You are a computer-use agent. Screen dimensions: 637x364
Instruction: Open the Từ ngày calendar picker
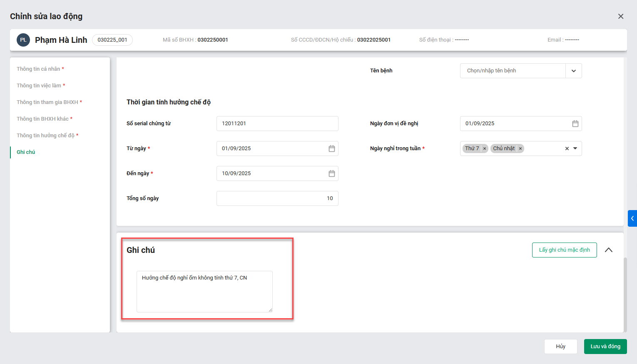tap(331, 149)
